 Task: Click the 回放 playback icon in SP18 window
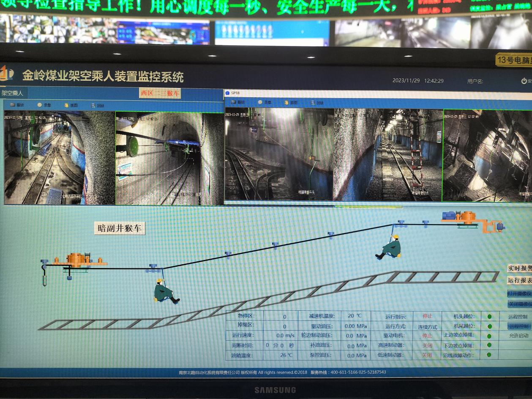pyautogui.click(x=313, y=103)
